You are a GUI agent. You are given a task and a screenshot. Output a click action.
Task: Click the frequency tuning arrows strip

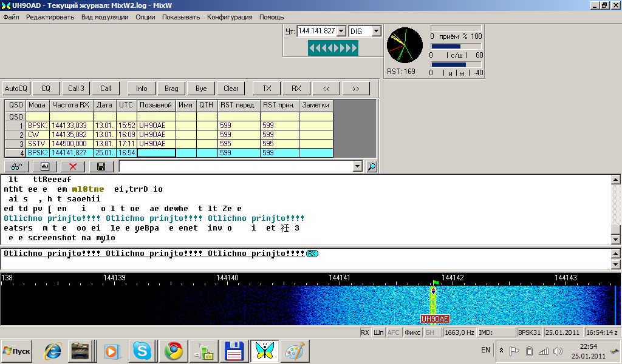point(333,48)
